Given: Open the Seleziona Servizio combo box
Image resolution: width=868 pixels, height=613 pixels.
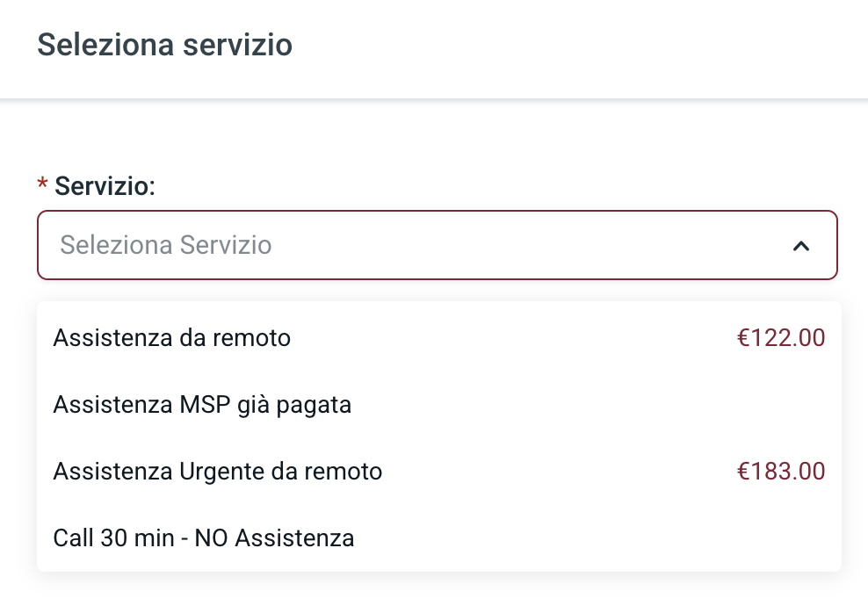Looking at the screenshot, I should 437,245.
